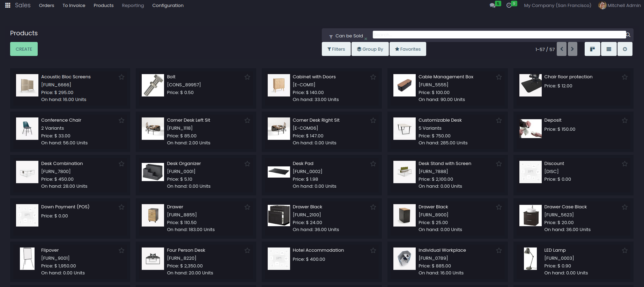The height and width of the screenshot is (287, 644).
Task: Click the Cable Management Box image
Action: point(405,85)
